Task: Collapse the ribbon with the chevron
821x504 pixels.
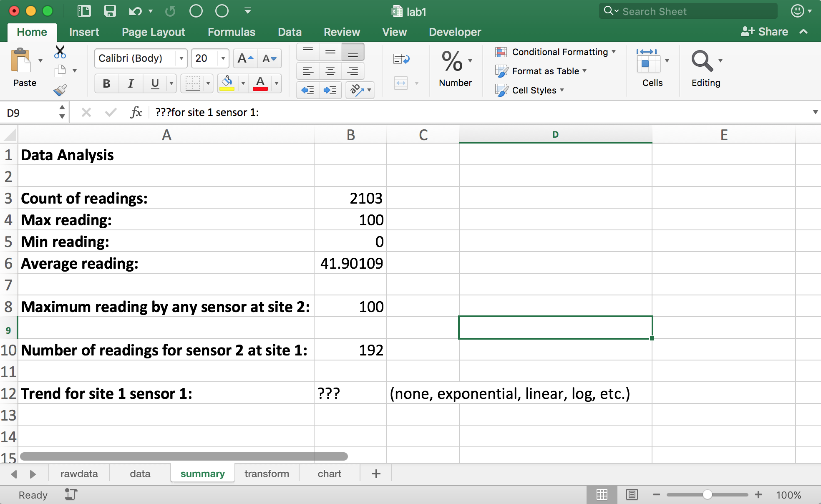Action: [x=804, y=32]
